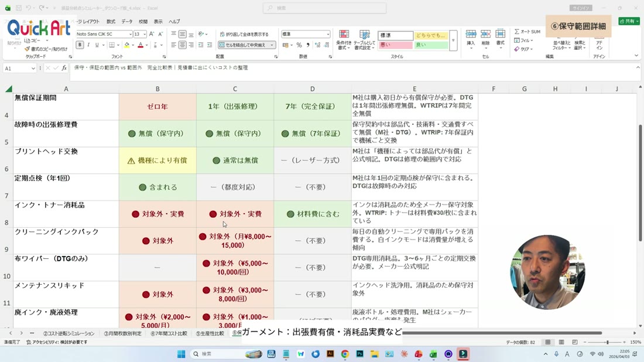Image resolution: width=644 pixels, height=362 pixels.
Task: Open 条件付き書式 conditional formatting
Action: (343, 40)
